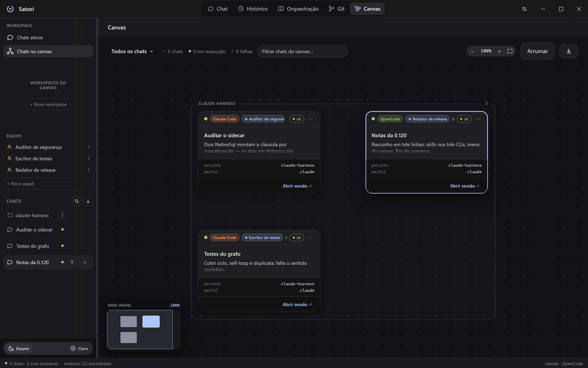Go to the Git tab
This screenshot has height=368, width=588.
tap(336, 9)
